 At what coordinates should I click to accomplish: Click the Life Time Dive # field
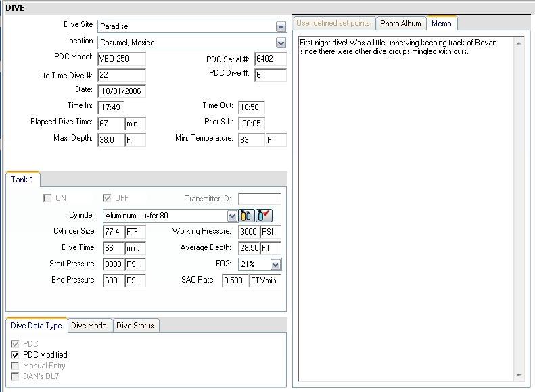point(122,75)
